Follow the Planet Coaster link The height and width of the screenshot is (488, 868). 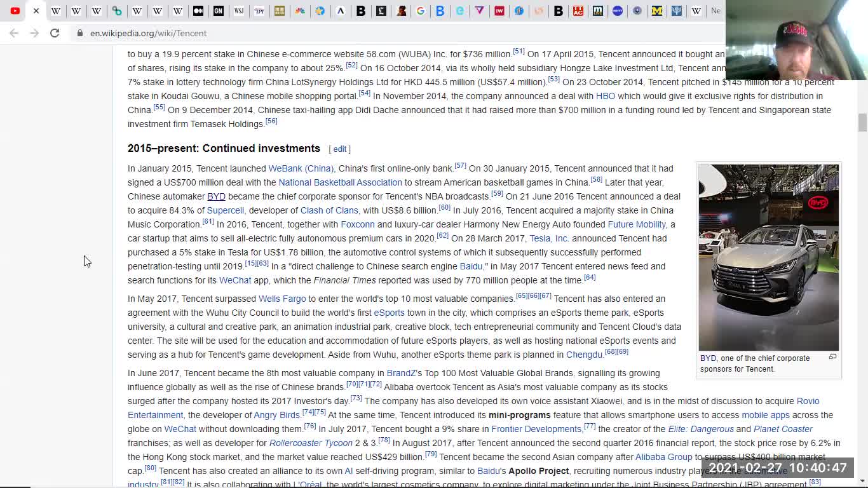pos(783,429)
